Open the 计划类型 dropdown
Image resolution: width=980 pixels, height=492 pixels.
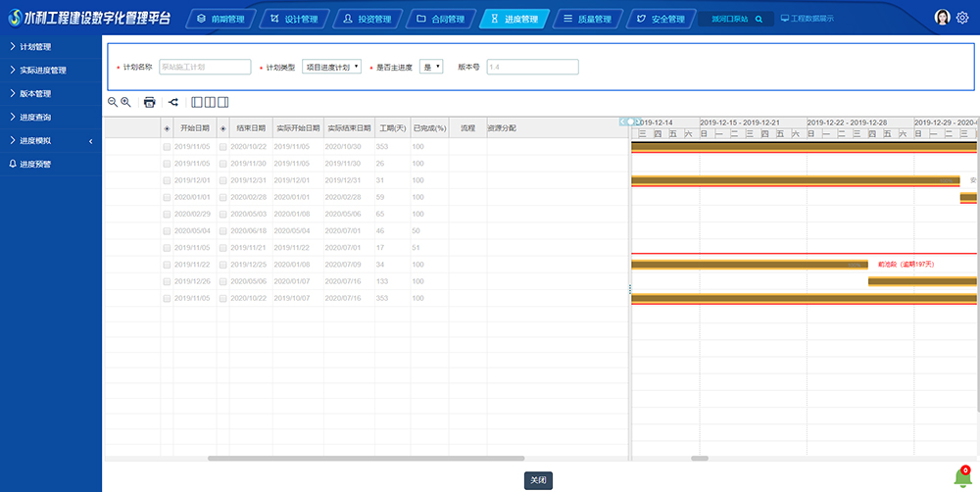[331, 67]
